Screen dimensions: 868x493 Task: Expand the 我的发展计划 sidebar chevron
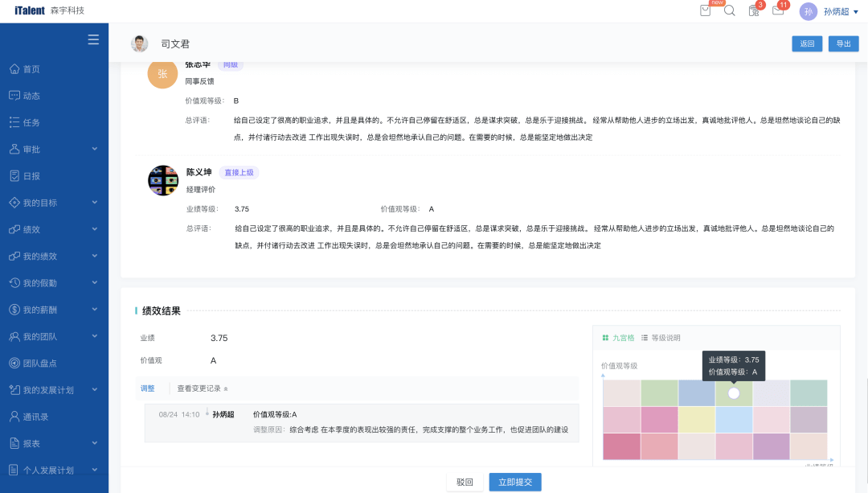click(95, 390)
